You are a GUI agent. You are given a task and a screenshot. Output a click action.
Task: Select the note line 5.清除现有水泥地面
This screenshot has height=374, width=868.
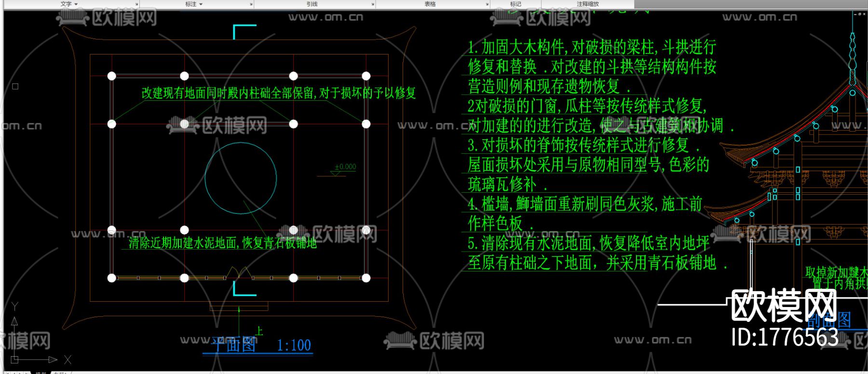[x=588, y=243]
